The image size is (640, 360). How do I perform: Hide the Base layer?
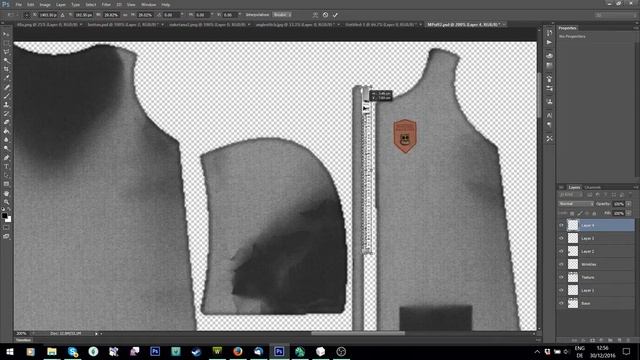pos(561,303)
